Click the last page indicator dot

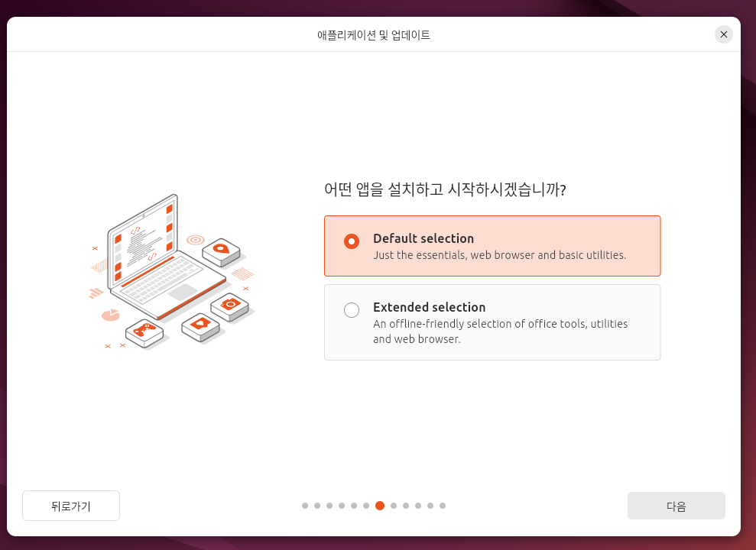pos(443,506)
